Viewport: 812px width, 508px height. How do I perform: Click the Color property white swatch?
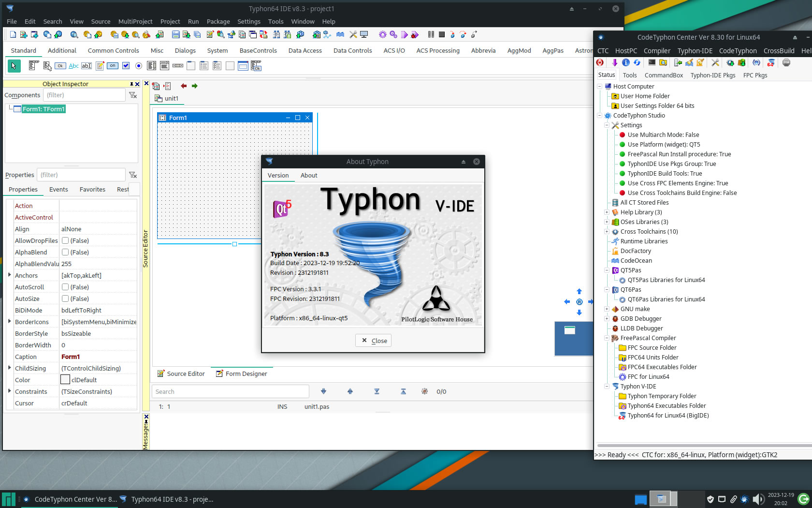click(65, 380)
